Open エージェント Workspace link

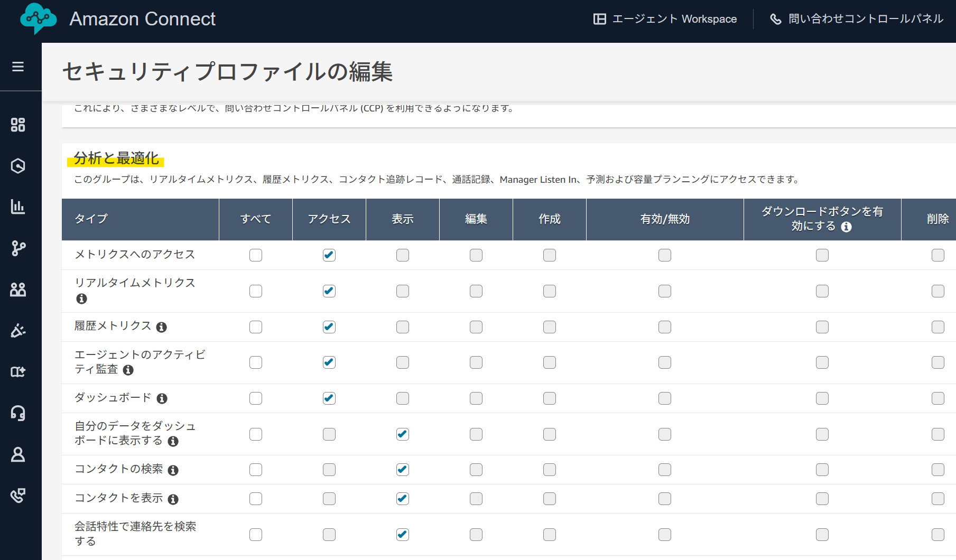[665, 19]
